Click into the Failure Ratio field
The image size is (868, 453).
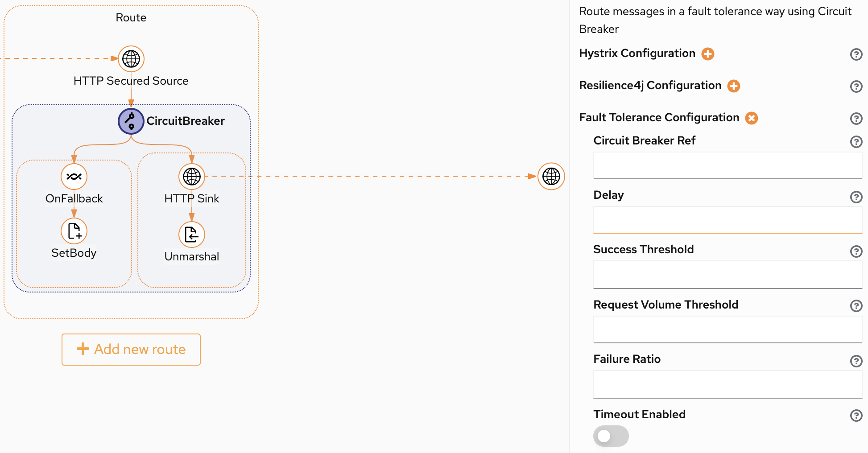coord(727,384)
